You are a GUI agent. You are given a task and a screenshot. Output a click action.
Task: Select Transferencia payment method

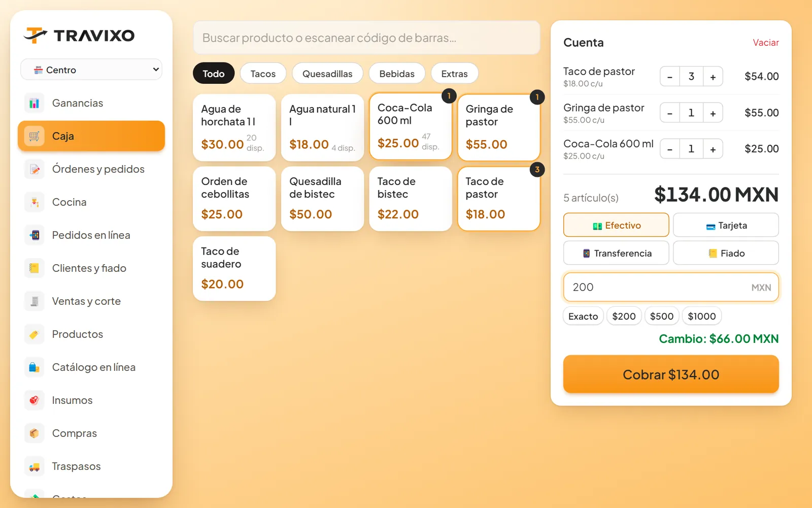click(616, 253)
